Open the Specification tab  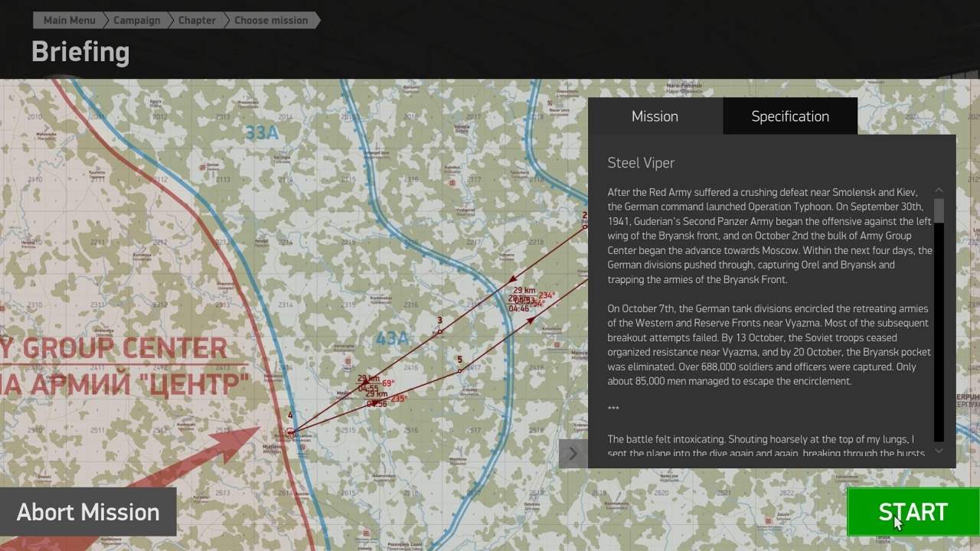click(790, 116)
